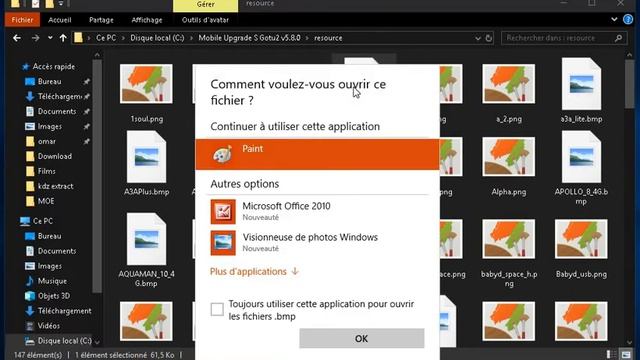
Task: Open the Download folder in sidebar
Action: click(54, 156)
